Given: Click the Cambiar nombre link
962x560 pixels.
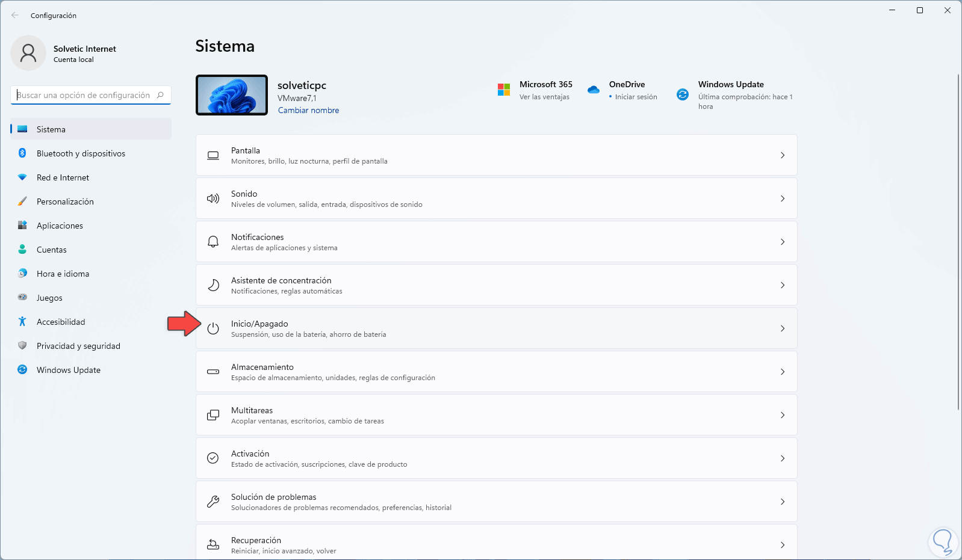Looking at the screenshot, I should point(308,111).
